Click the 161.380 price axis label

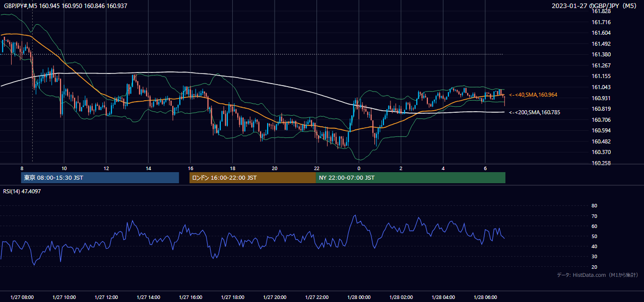(601, 54)
